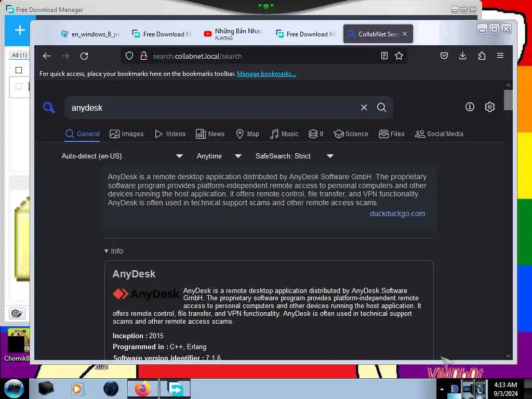This screenshot has height=399, width=532.
Task: Toggle snail mode in Free Download Manager
Action: tap(17, 313)
